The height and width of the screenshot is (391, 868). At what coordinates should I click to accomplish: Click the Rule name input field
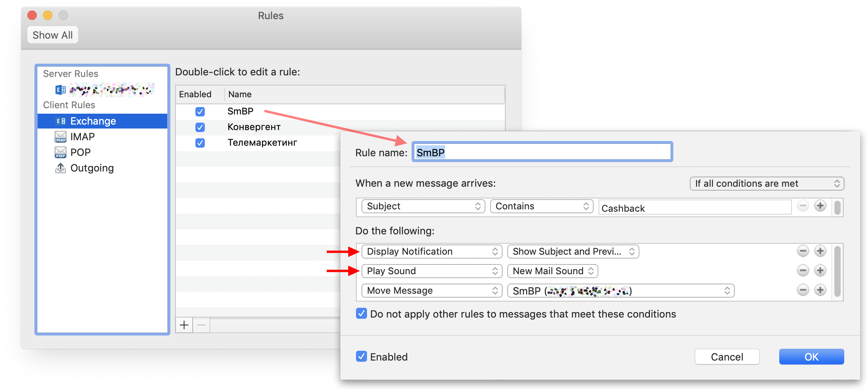tap(542, 152)
